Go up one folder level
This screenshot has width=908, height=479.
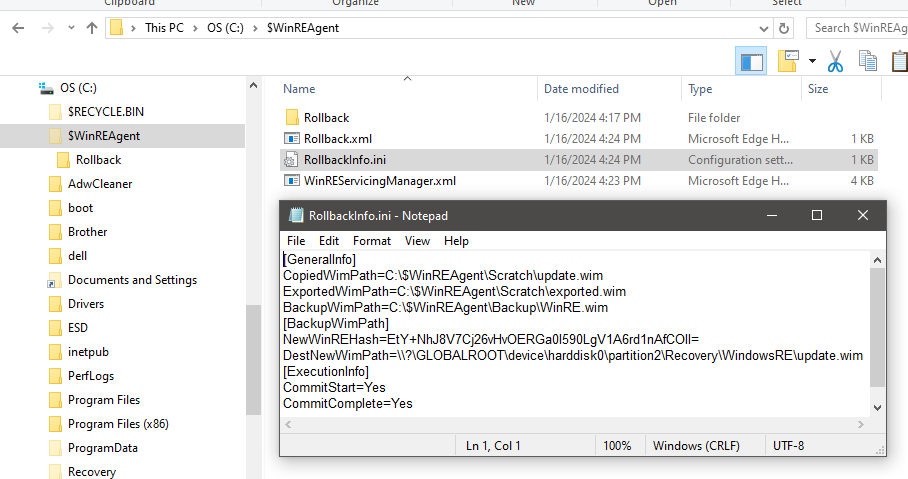[x=92, y=28]
